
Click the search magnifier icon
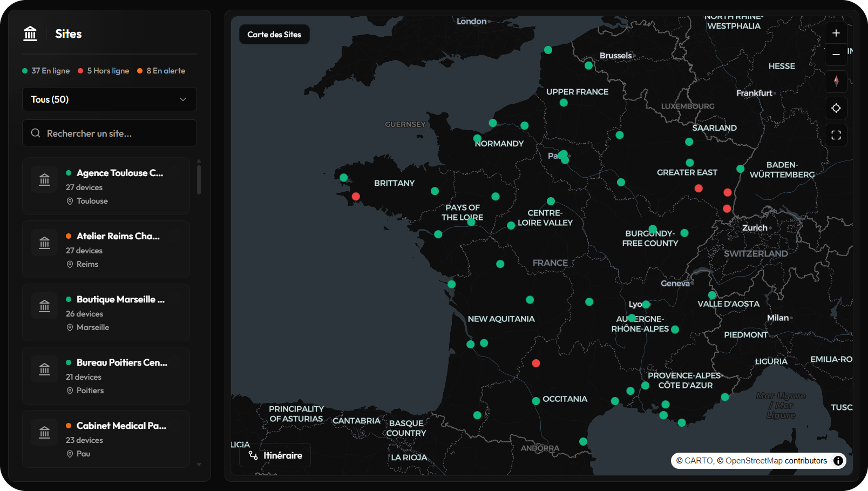coord(36,133)
